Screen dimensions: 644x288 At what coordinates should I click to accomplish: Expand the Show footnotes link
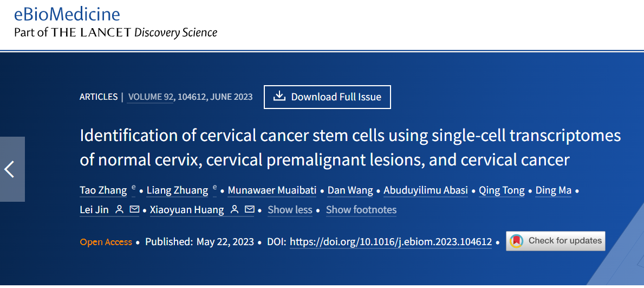(x=361, y=210)
